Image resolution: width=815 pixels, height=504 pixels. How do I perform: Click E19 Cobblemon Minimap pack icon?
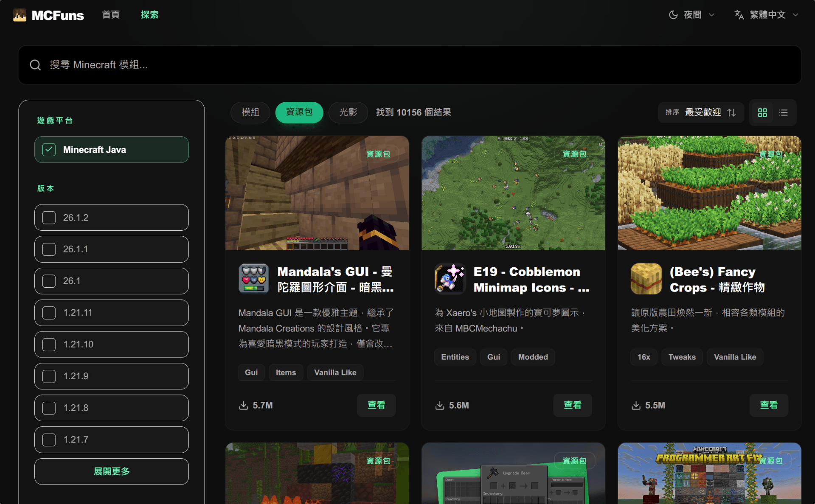(x=450, y=279)
